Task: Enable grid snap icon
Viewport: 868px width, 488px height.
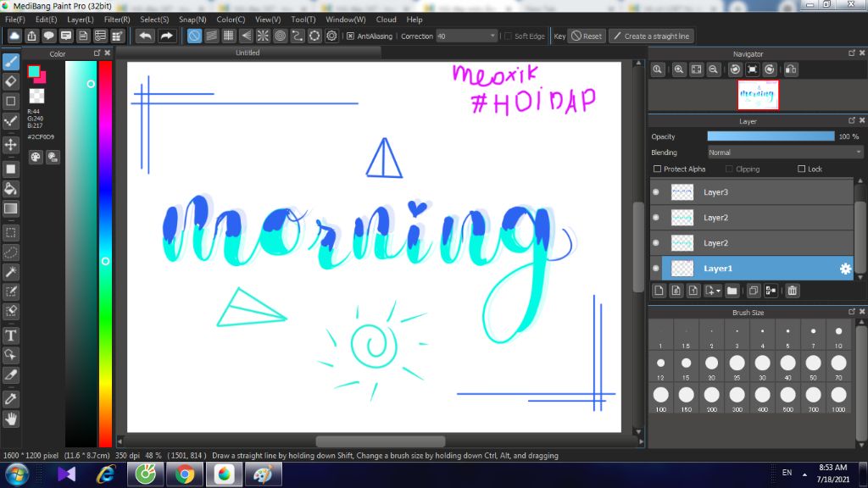Action: pyautogui.click(x=229, y=36)
